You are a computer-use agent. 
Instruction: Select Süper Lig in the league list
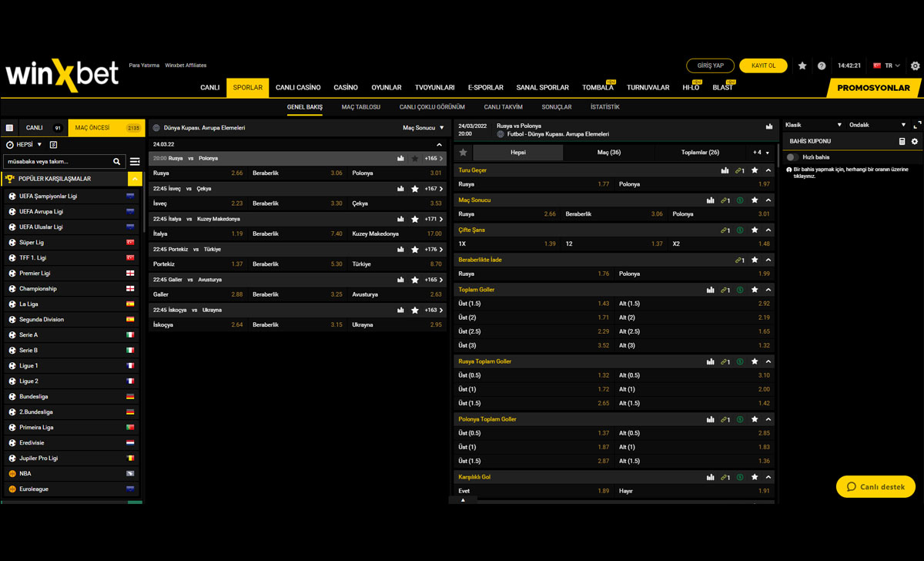71,243
